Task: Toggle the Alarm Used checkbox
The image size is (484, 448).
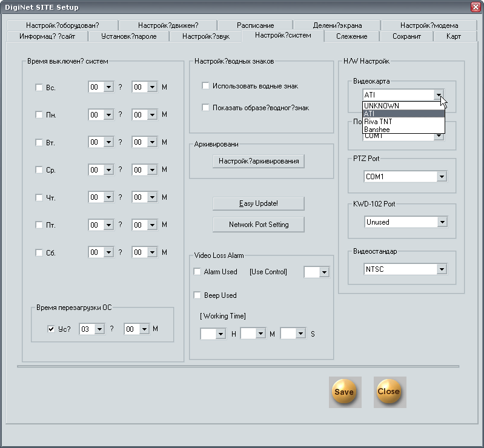Action: (197, 272)
